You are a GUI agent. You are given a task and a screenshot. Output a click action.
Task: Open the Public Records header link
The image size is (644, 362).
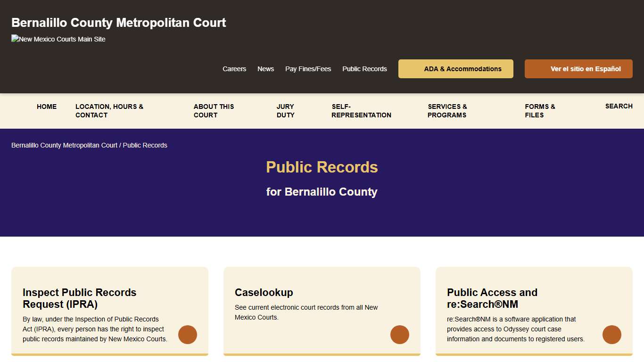[364, 69]
